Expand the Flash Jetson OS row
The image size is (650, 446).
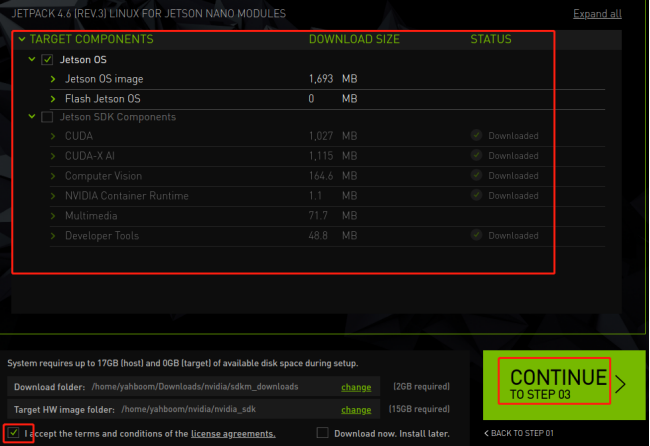[x=53, y=99]
